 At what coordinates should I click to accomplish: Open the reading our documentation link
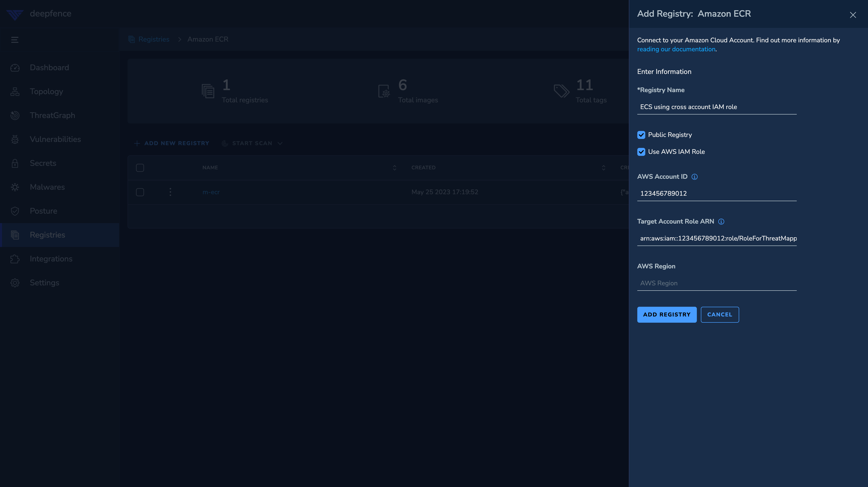tap(676, 49)
